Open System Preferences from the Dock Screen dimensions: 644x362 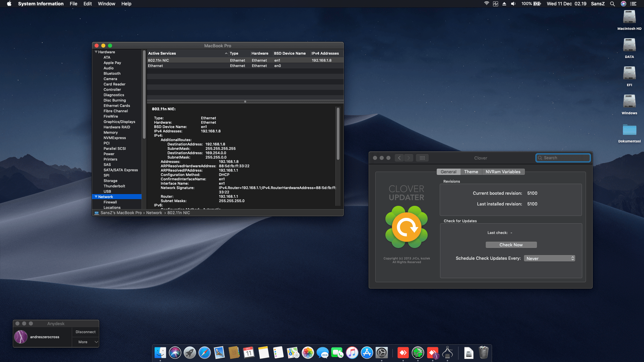pyautogui.click(x=382, y=353)
